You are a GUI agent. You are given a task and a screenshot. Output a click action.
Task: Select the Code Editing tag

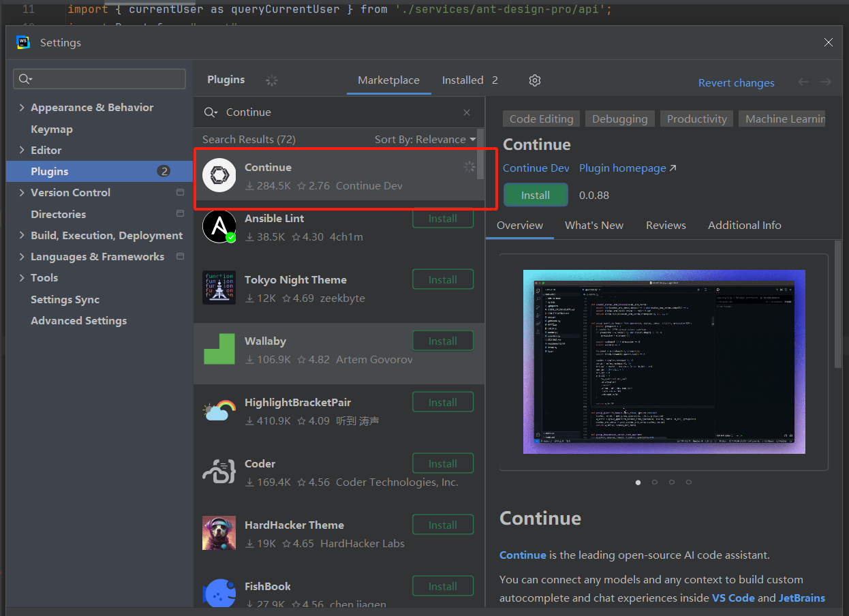tap(541, 119)
